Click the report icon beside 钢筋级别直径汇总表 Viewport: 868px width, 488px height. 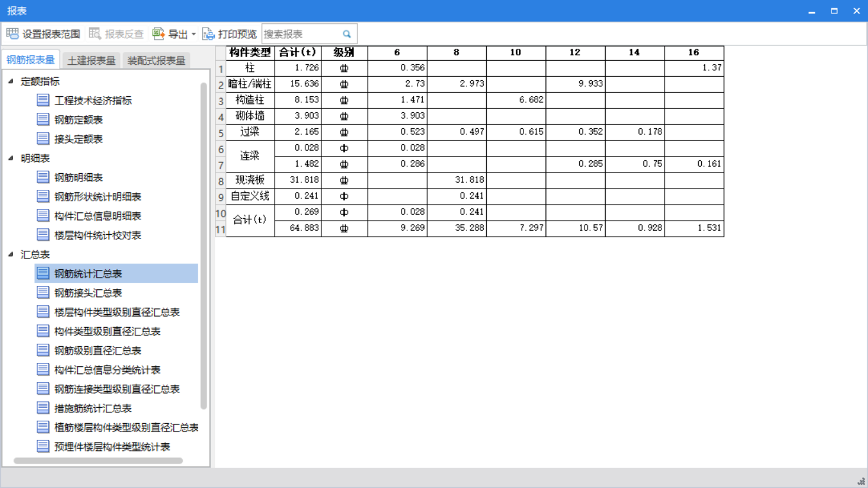click(x=43, y=350)
